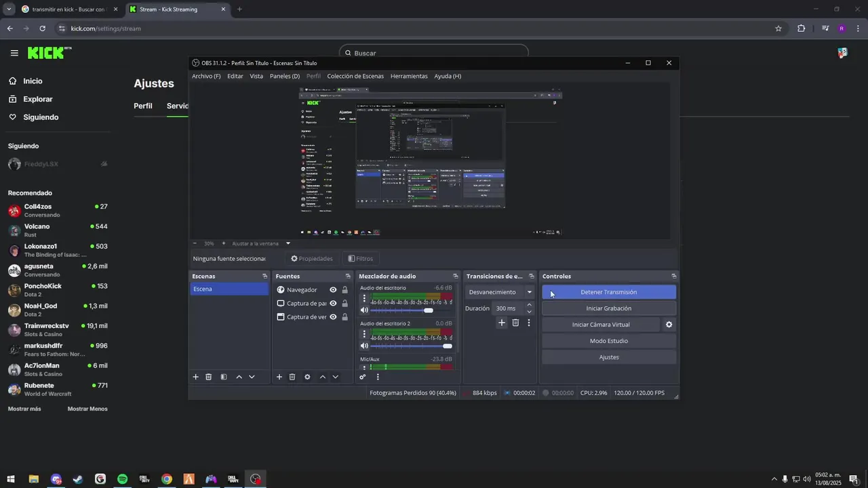Screen dimensions: 868x488
Task: Open transition properties three-dot menu
Action: pyautogui.click(x=529, y=323)
